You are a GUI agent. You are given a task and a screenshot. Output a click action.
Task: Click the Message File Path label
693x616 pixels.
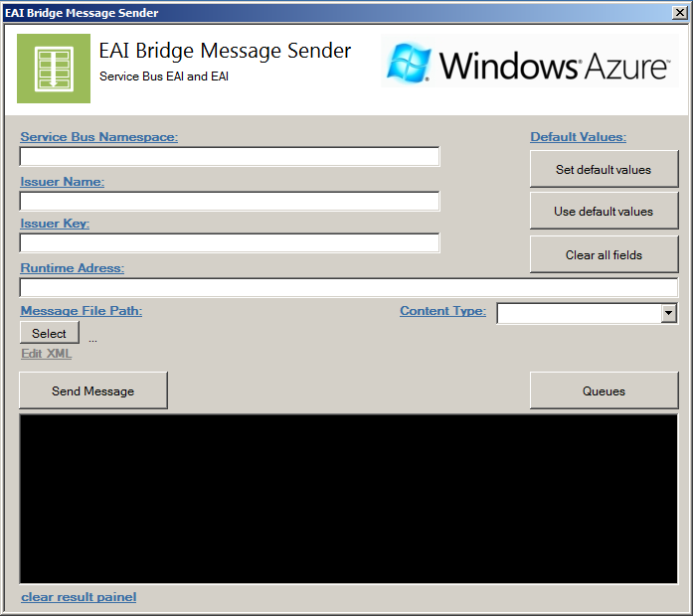[82, 311]
